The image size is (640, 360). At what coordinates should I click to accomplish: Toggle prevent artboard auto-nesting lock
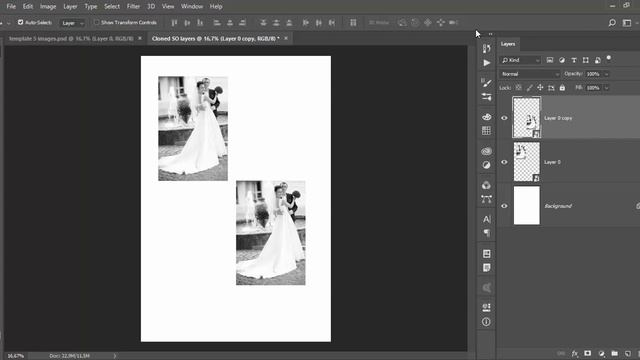point(551,88)
